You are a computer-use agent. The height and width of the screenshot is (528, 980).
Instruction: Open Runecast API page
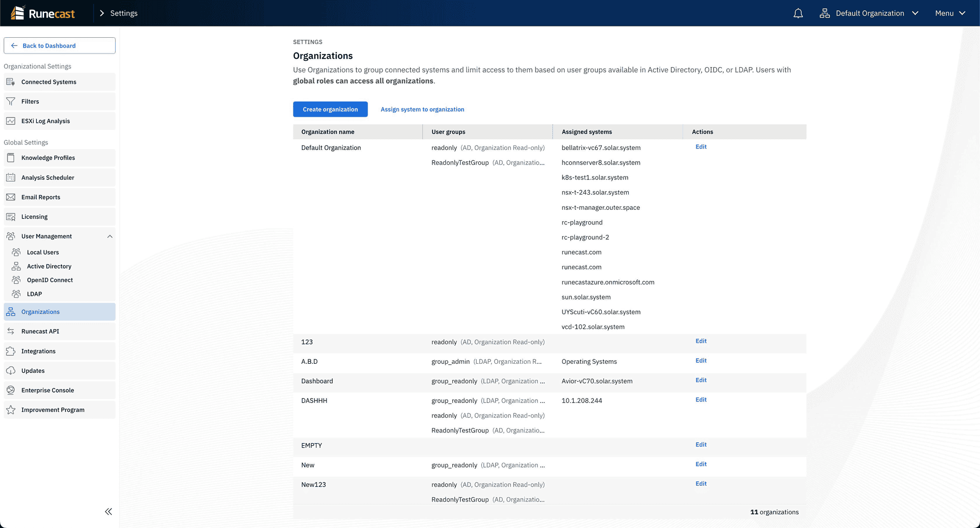tap(60, 331)
